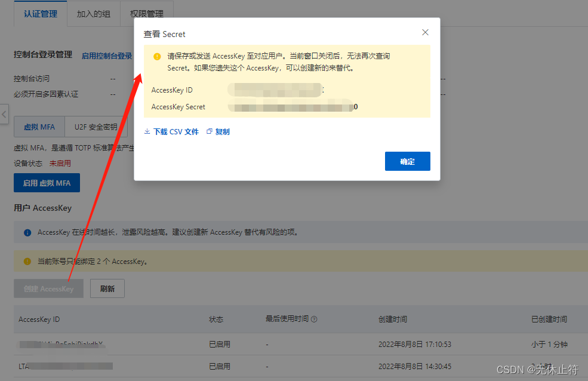The height and width of the screenshot is (381, 588).
Task: Select the 虚拟 MFA tab
Action: pos(39,127)
